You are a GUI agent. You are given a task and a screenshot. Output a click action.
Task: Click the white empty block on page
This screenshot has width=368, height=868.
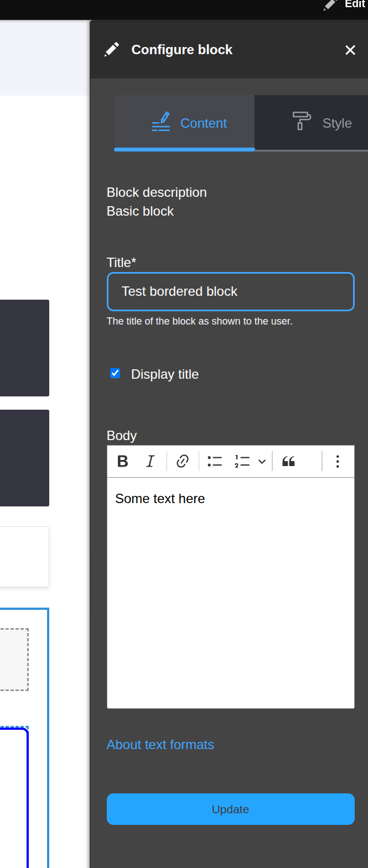click(24, 556)
